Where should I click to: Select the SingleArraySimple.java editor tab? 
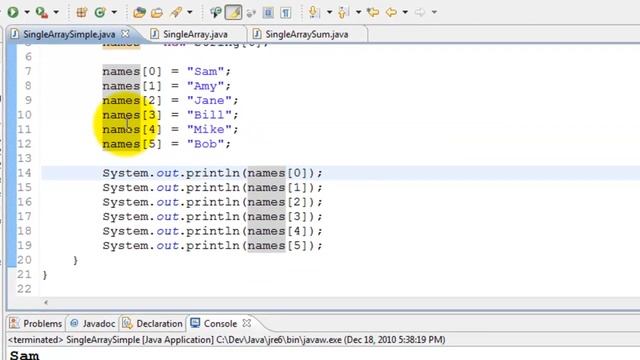point(69,34)
